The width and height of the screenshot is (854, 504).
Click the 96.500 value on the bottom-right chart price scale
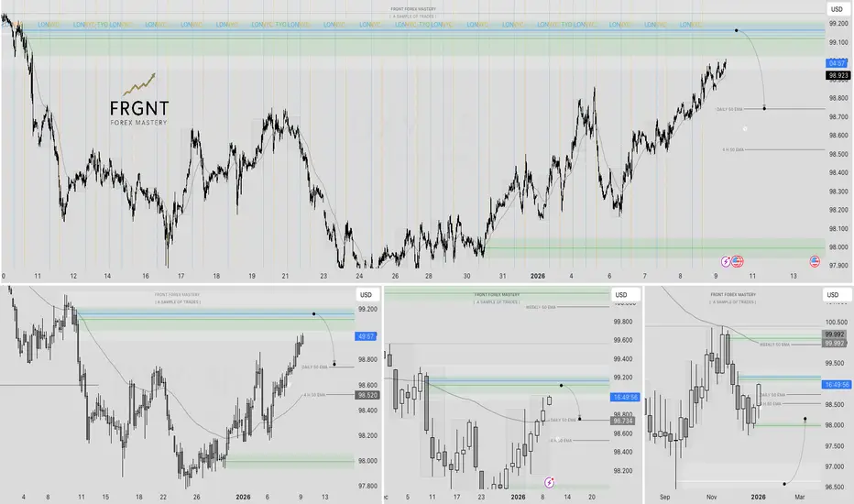tap(836, 488)
